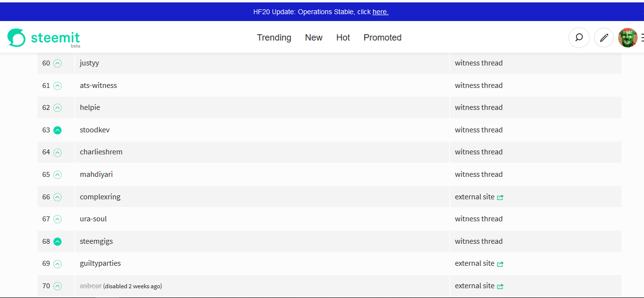Open ats-witness account link

pyautogui.click(x=98, y=85)
